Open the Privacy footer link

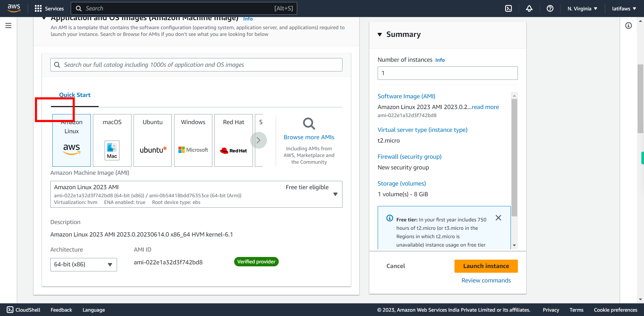[x=551, y=310]
